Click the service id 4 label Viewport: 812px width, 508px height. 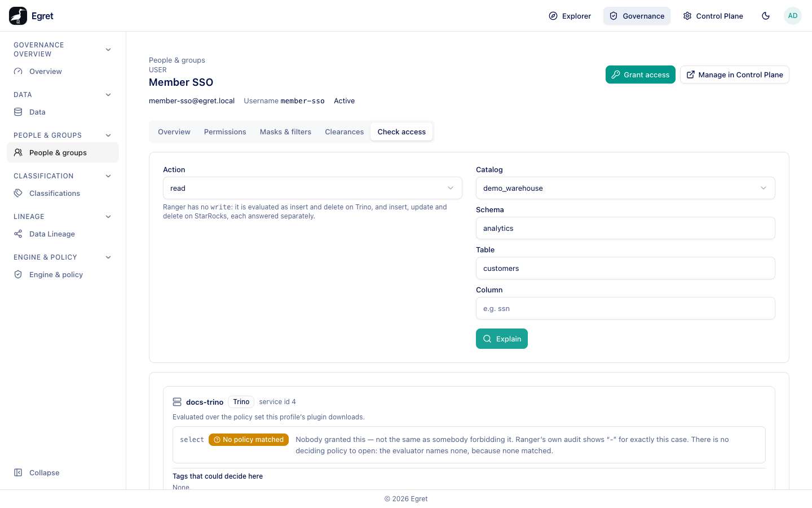[277, 402]
